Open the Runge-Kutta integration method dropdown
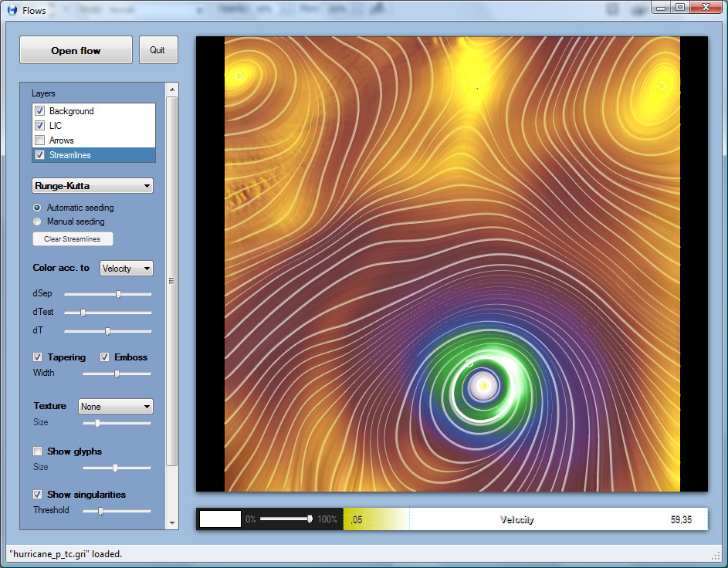 [93, 186]
